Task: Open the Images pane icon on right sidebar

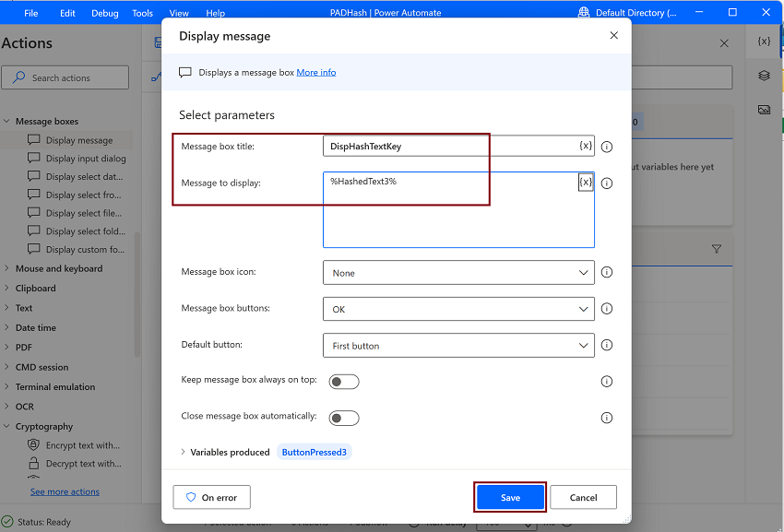Action: click(x=764, y=109)
